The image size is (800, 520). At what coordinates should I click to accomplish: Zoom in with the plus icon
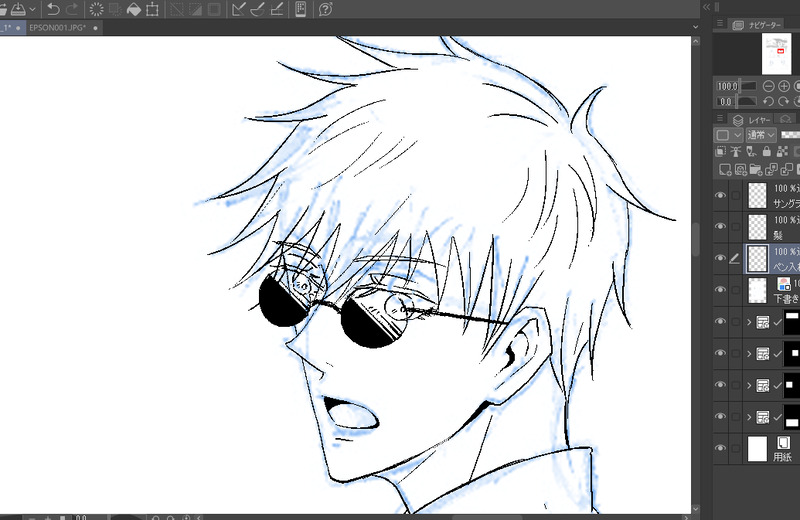(784, 86)
